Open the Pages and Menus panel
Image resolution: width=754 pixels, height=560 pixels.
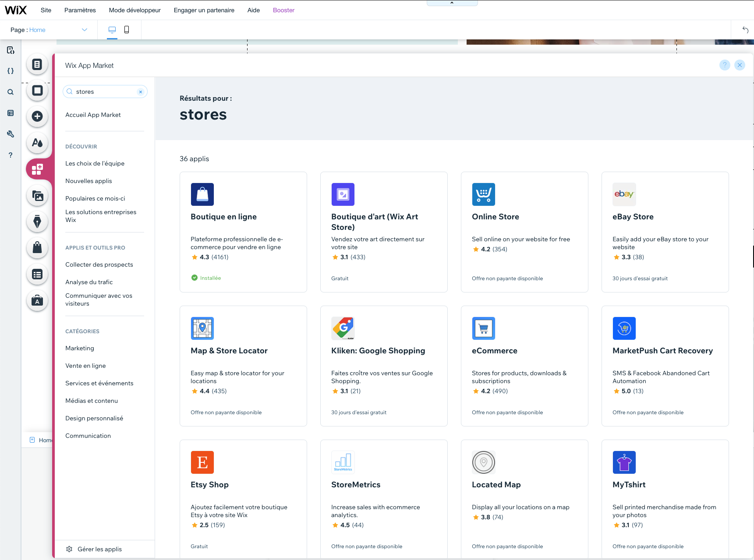[37, 64]
